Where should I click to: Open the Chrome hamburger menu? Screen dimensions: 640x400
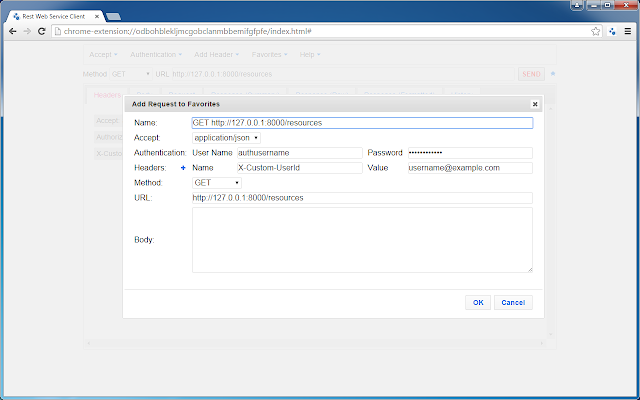coord(628,31)
